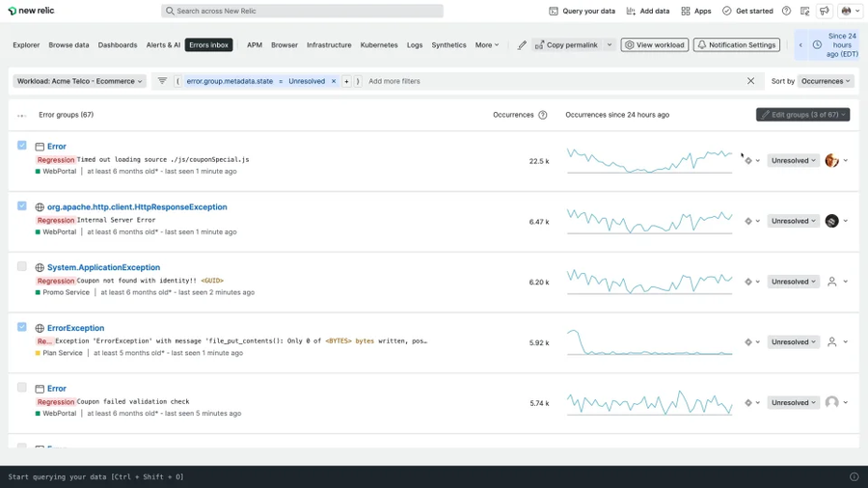This screenshot has width=868, height=488.
Task: Click diamond icon for System.ApplicationException row
Action: click(747, 282)
